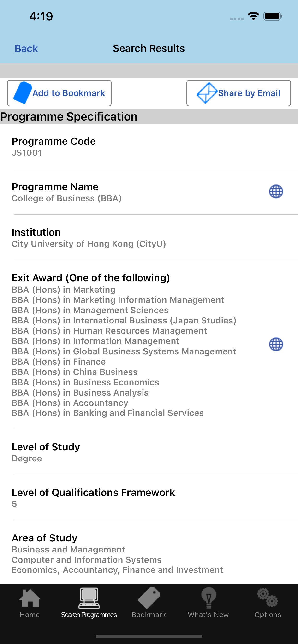Tap the envelope icon for email sharing
The image size is (298, 644).
tap(207, 93)
